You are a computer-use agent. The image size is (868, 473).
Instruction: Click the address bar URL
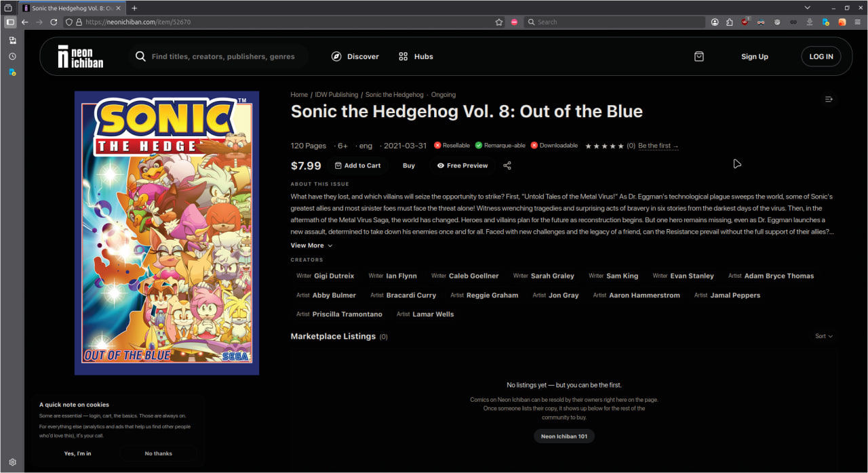pos(138,22)
